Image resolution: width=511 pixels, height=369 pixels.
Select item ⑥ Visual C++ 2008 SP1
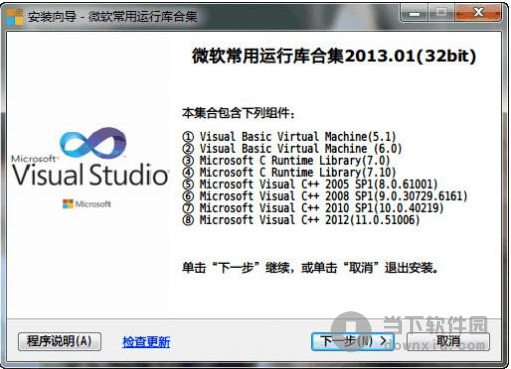(325, 196)
